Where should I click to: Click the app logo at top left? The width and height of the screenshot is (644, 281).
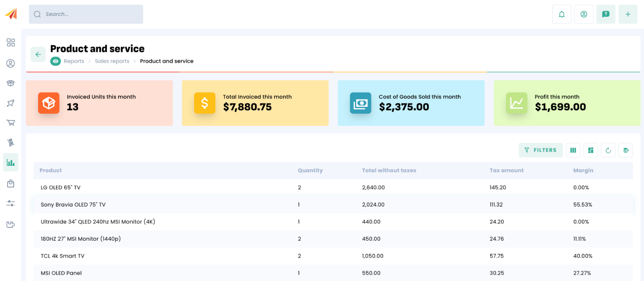coord(11,14)
